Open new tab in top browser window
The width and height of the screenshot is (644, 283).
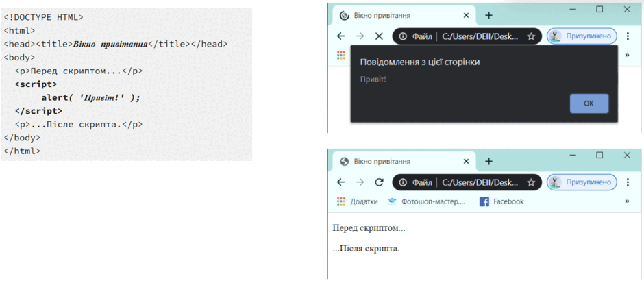(488, 15)
